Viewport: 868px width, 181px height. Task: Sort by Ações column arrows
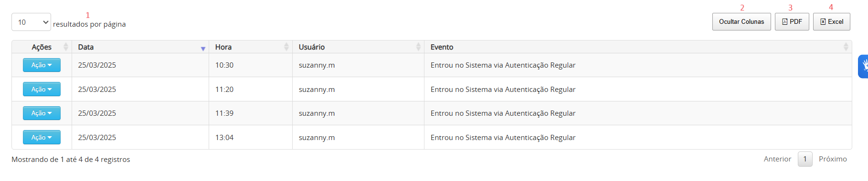(x=66, y=47)
